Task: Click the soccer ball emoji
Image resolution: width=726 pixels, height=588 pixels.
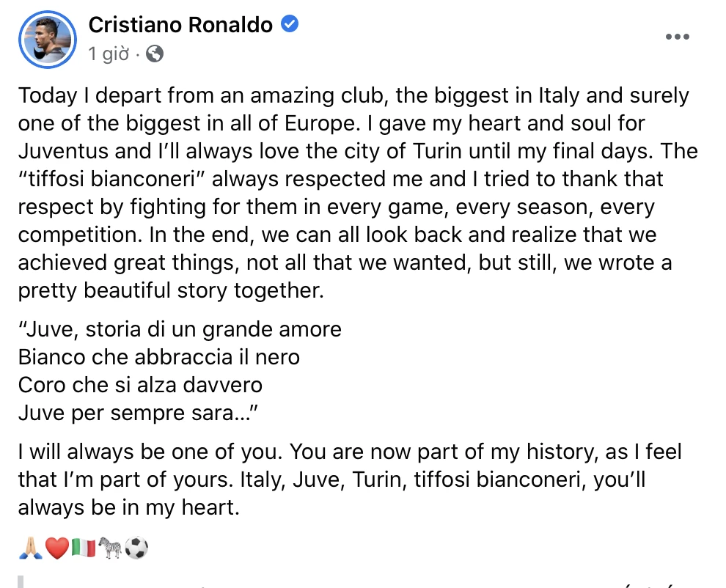Action: coord(136,548)
